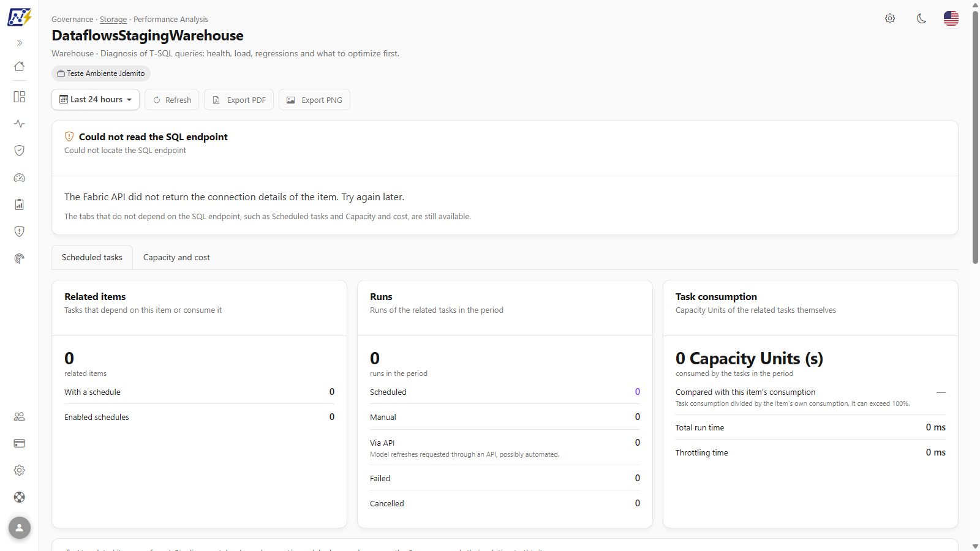This screenshot has width=980, height=551.
Task: Open the dashboards layout icon in sidebar
Action: tap(20, 97)
